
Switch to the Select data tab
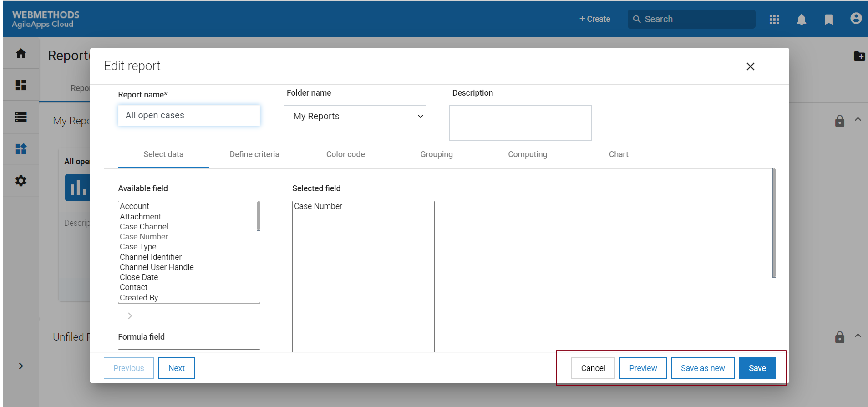pyautogui.click(x=163, y=154)
